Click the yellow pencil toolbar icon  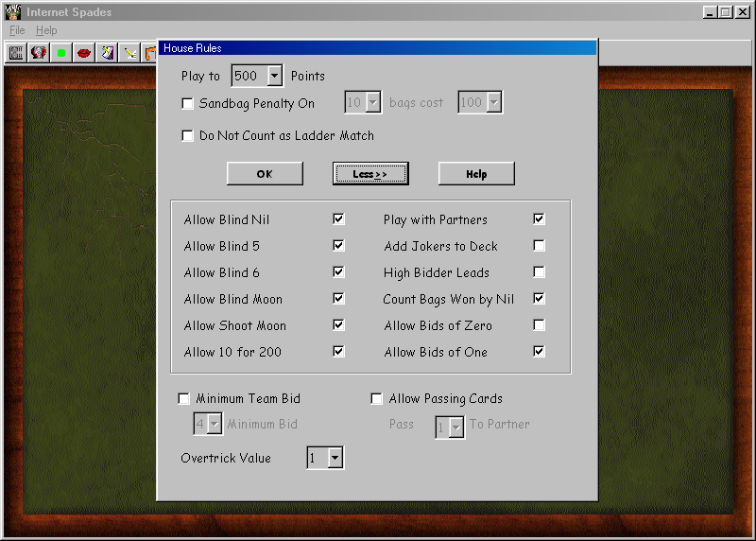coord(129,53)
